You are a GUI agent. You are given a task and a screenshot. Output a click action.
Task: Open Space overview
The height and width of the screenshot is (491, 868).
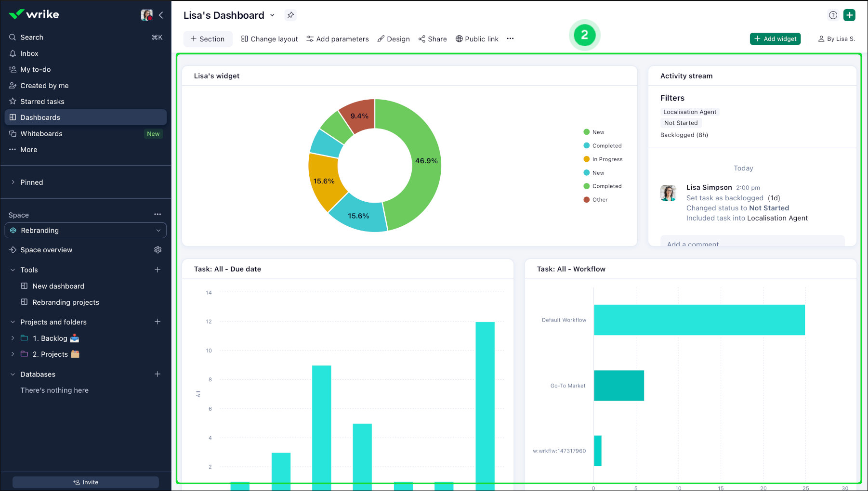pyautogui.click(x=46, y=250)
